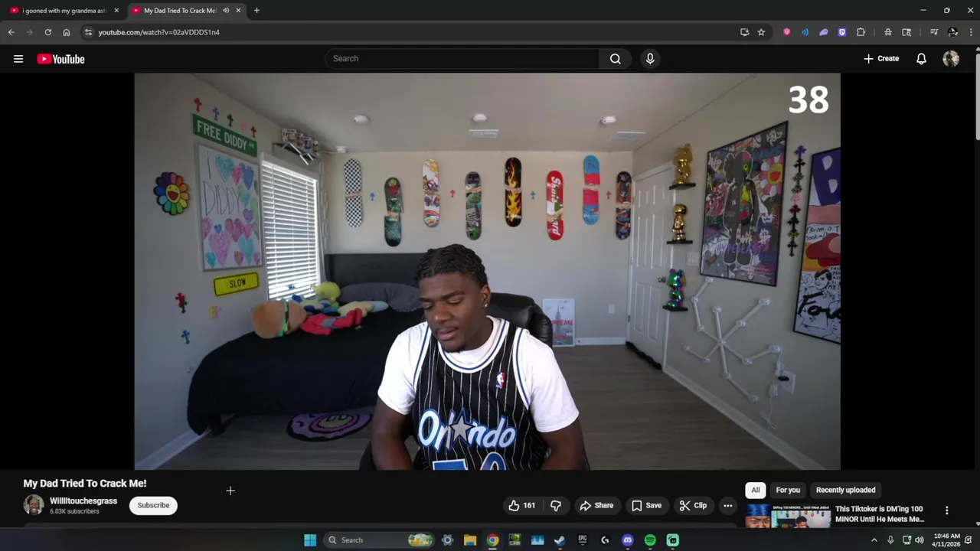Reload the page

pos(47,32)
